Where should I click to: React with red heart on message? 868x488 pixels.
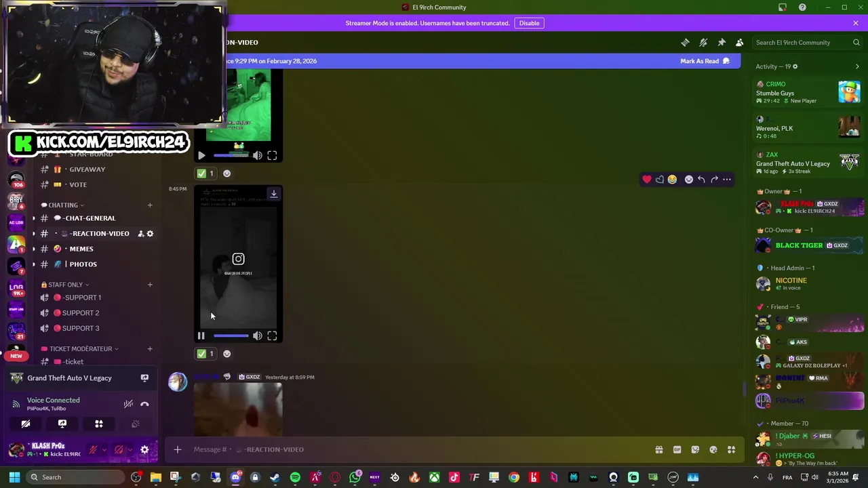(x=647, y=180)
